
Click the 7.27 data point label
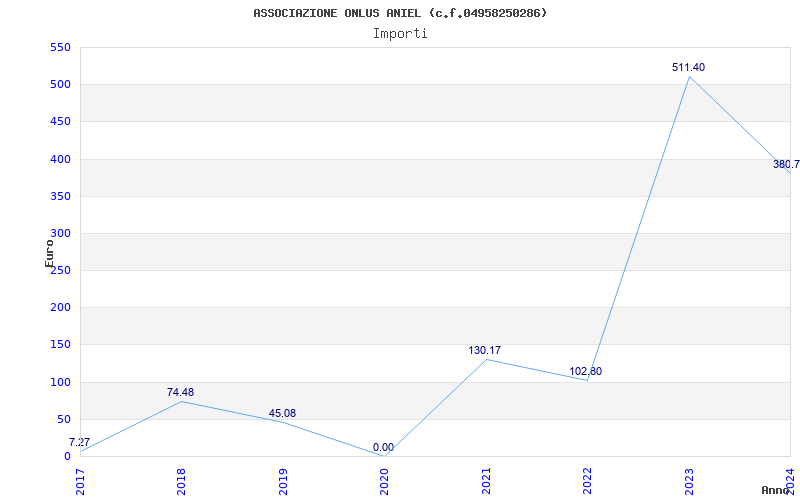[80, 442]
